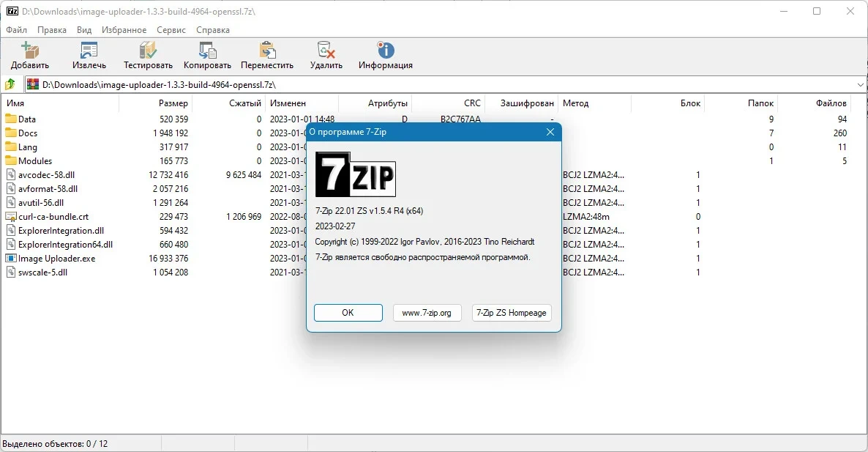The height and width of the screenshot is (452, 868).
Task: Click the swscale-5.dll file name
Action: (x=42, y=273)
